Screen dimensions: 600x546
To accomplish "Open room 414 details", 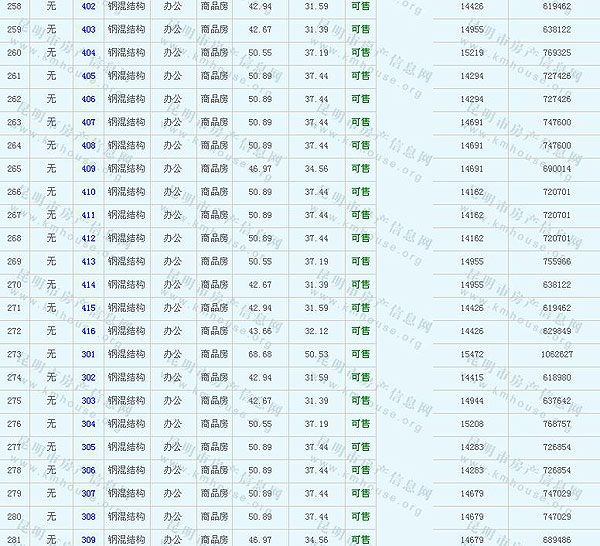I will [x=89, y=284].
